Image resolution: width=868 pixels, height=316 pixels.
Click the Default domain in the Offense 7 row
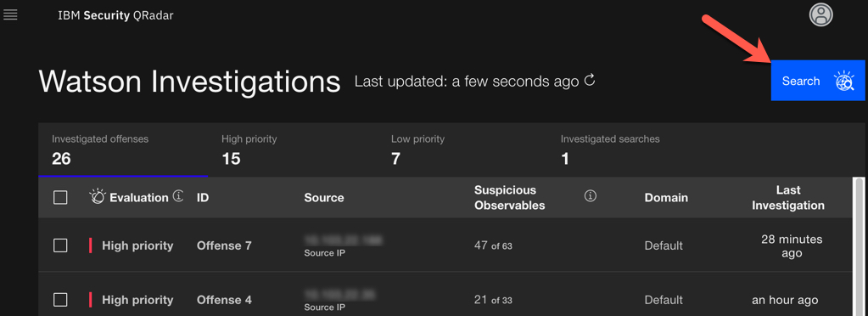664,245
